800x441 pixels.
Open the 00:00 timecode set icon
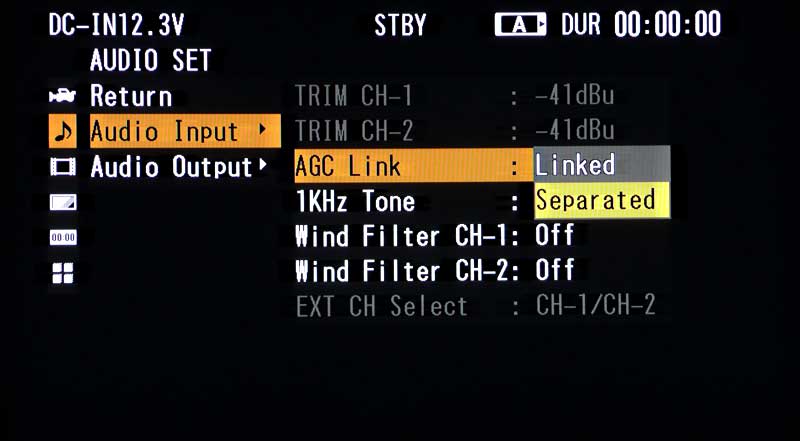(63, 237)
